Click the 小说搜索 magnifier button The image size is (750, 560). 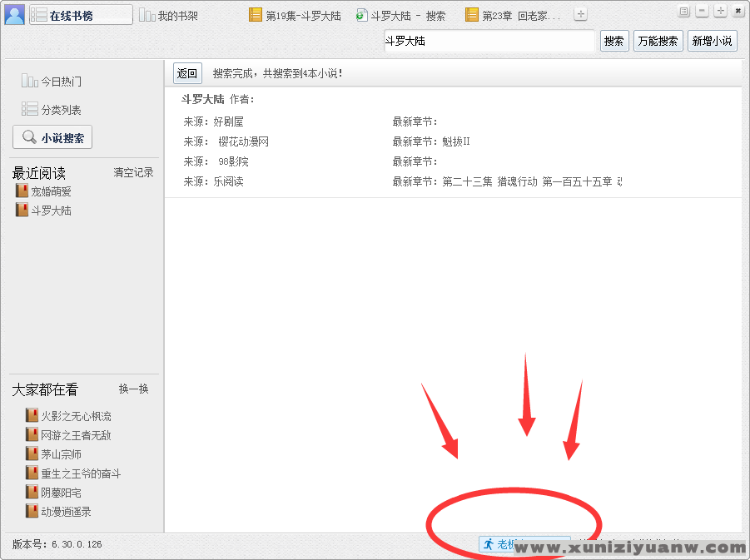coord(52,138)
